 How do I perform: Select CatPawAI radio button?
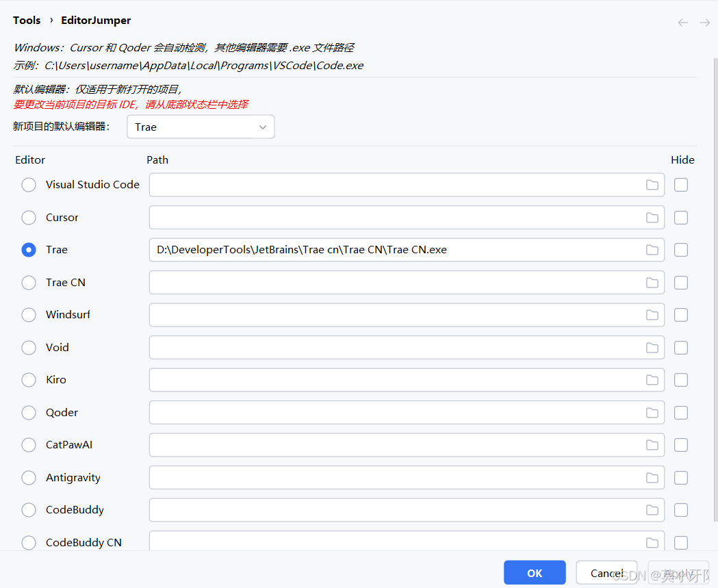point(29,445)
